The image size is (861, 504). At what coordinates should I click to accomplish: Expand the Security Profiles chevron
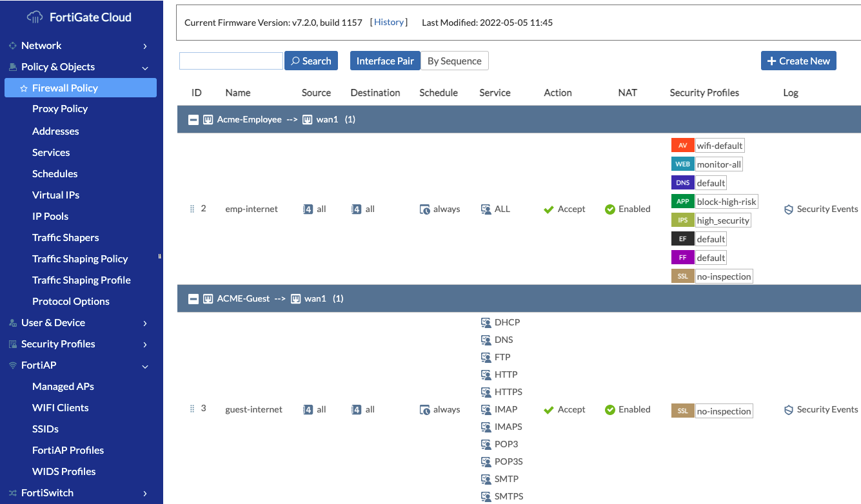pos(145,345)
